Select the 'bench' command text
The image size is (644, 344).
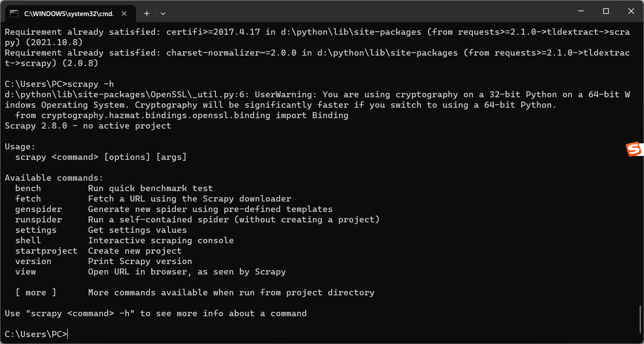[28, 188]
